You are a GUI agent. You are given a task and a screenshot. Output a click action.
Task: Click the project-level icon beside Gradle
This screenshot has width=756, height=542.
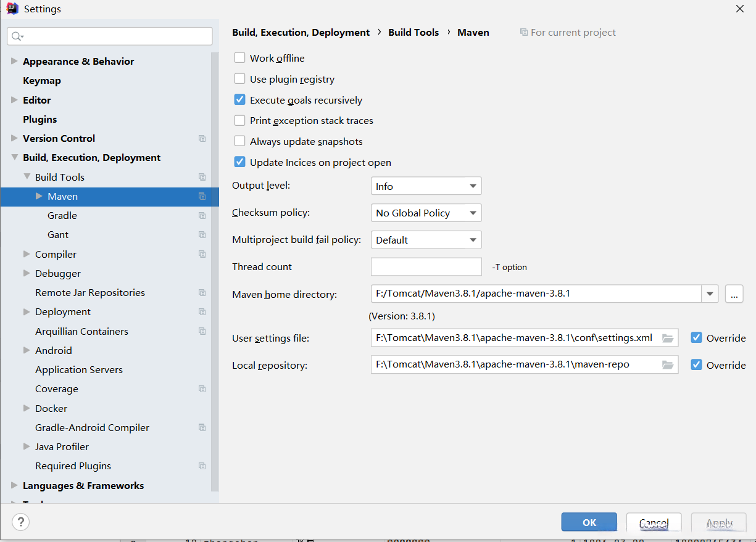point(202,216)
